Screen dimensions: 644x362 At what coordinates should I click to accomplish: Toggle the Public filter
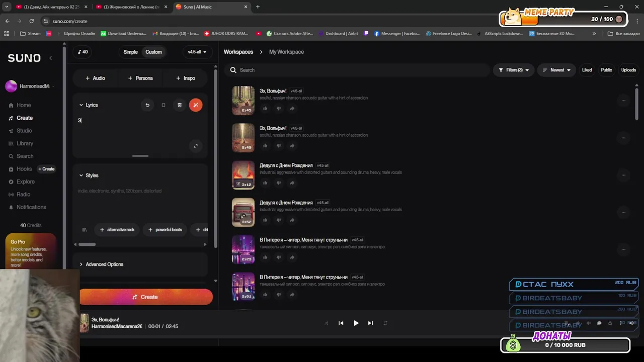pos(606,70)
